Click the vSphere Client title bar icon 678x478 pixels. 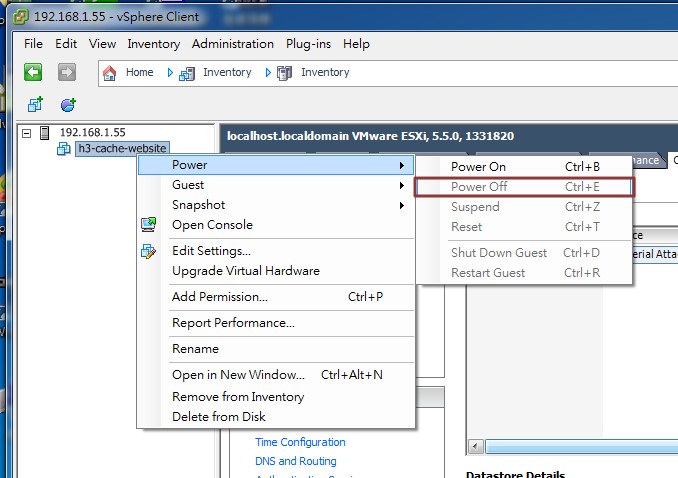[20, 17]
